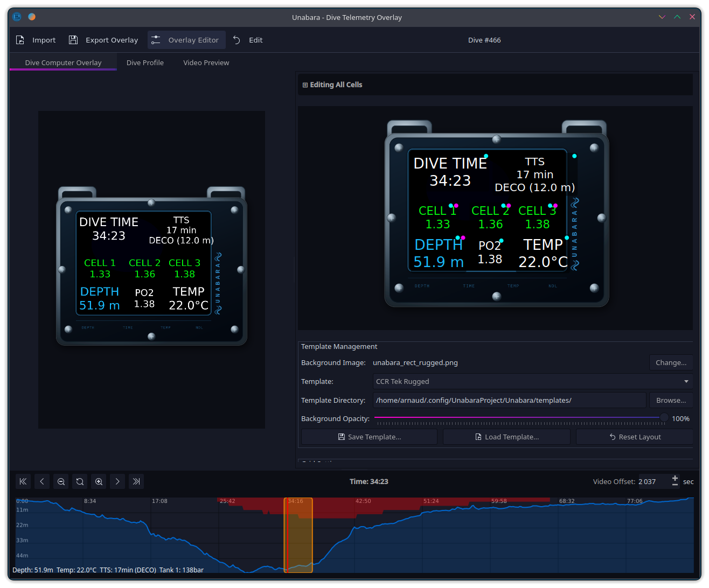The height and width of the screenshot is (588, 709).
Task: Open the Template dropdown showing CCR Tek Rugged
Action: [533, 381]
